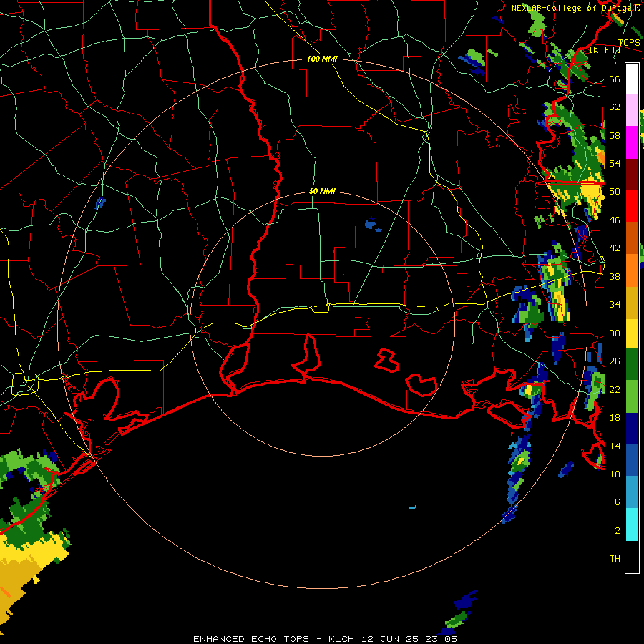Click the dark green 26 kft legend swatch
Image resolution: width=644 pixels, height=644 pixels.
coord(632,364)
